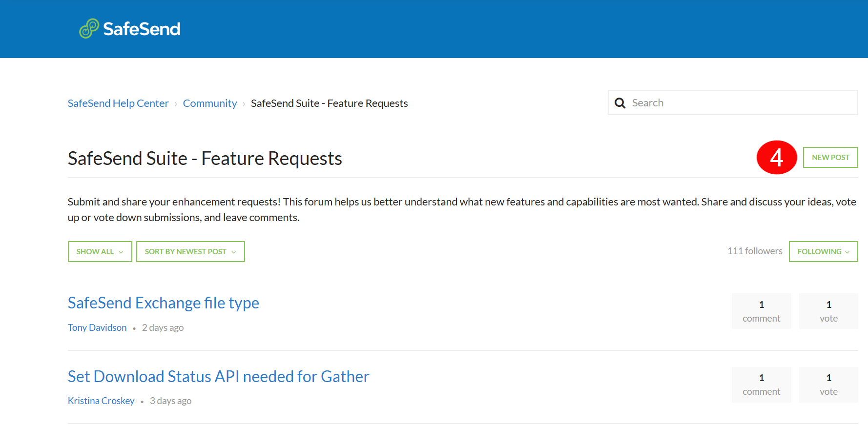Click vote count for Set Download Status post
Screen dimensions: 868x427
(x=828, y=385)
